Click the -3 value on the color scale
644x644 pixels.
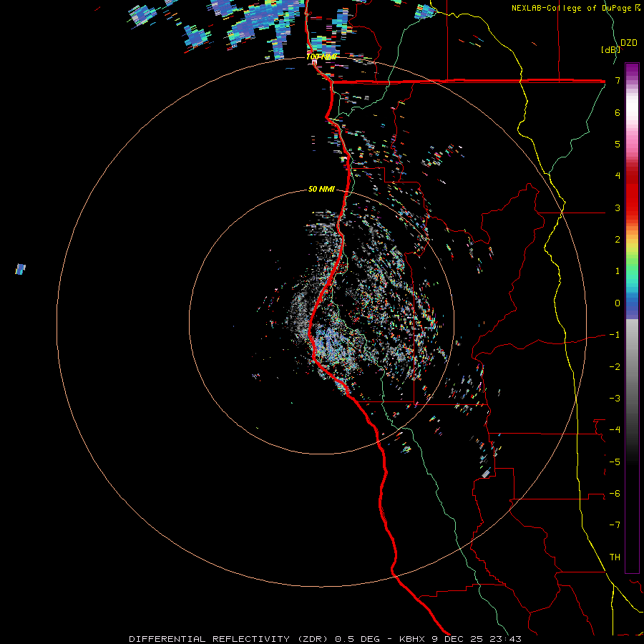(x=615, y=399)
